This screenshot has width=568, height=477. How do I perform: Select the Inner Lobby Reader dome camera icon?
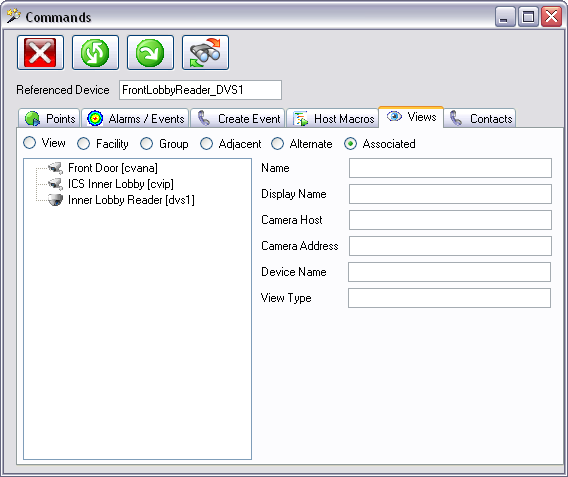pos(55,200)
